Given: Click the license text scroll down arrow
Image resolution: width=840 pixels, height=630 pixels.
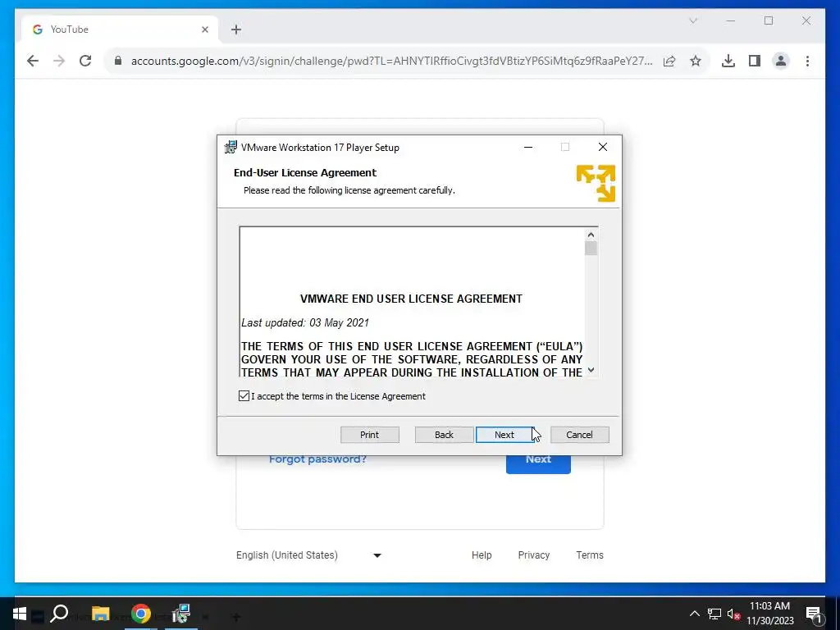Looking at the screenshot, I should click(591, 370).
